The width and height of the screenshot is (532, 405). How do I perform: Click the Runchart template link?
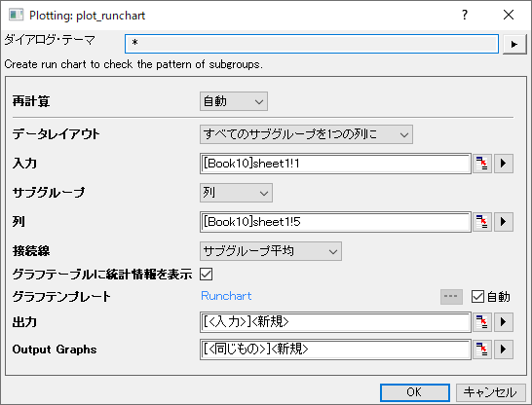pos(226,296)
